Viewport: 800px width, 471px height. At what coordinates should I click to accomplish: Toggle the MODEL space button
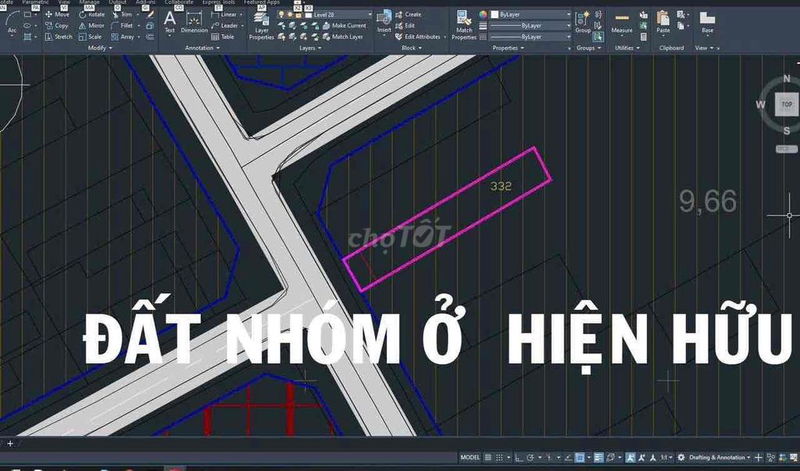471,457
